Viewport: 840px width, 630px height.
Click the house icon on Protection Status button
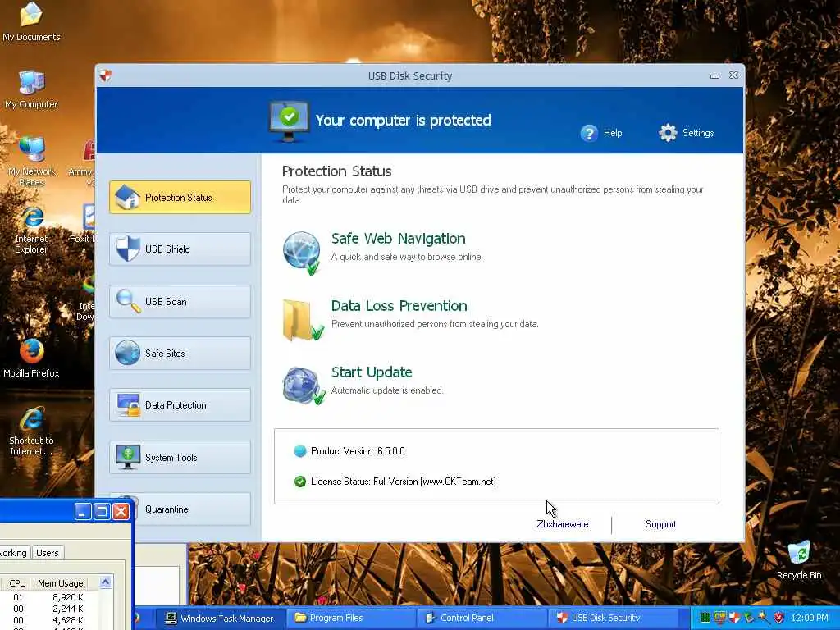point(127,197)
